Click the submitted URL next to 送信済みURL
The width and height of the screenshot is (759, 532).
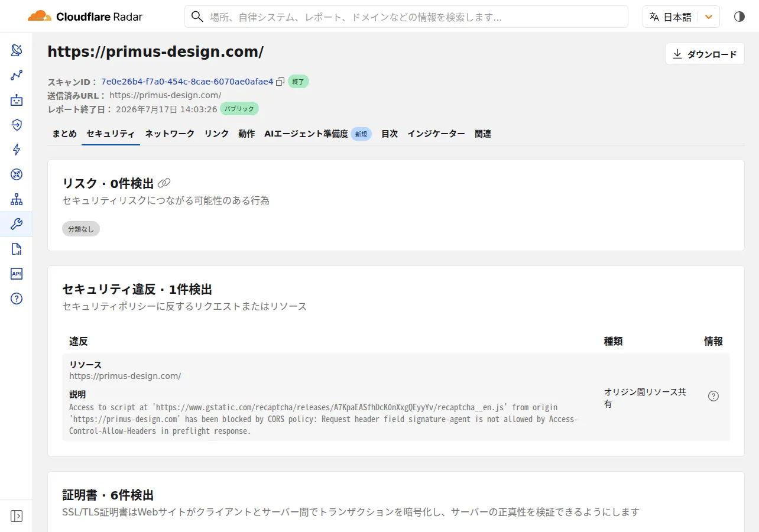click(166, 95)
